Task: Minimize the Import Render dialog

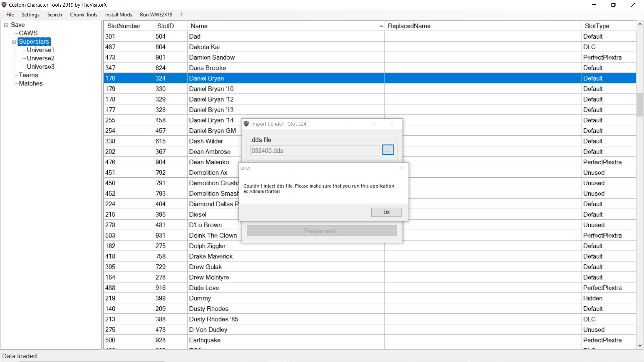Action: point(353,124)
